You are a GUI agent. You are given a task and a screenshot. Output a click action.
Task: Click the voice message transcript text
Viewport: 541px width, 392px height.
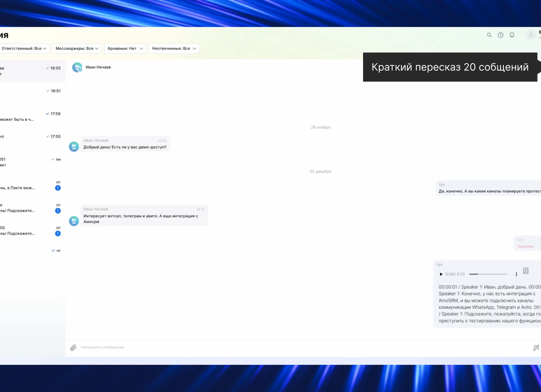(490, 304)
